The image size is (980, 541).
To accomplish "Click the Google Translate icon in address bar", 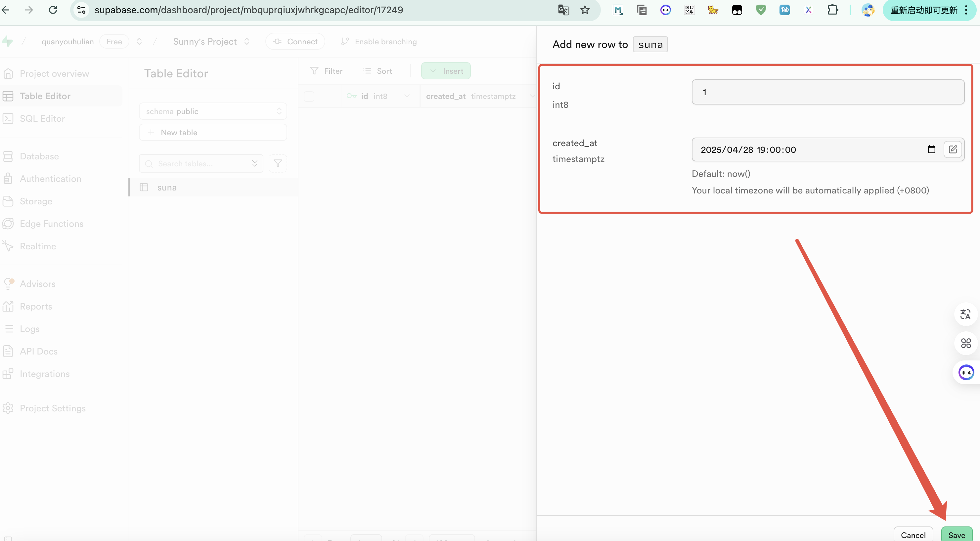I will tap(563, 10).
